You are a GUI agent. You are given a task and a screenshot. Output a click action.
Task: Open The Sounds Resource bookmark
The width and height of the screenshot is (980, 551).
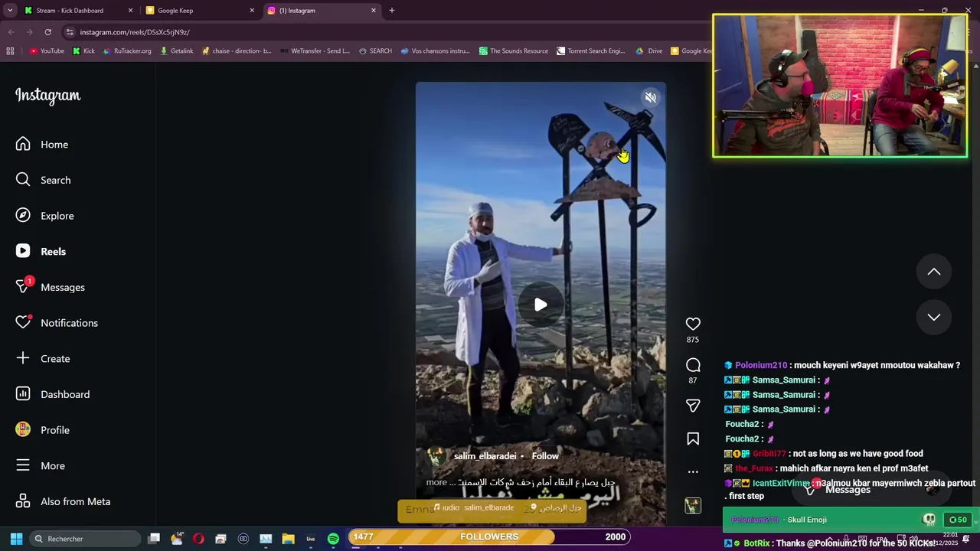click(514, 51)
